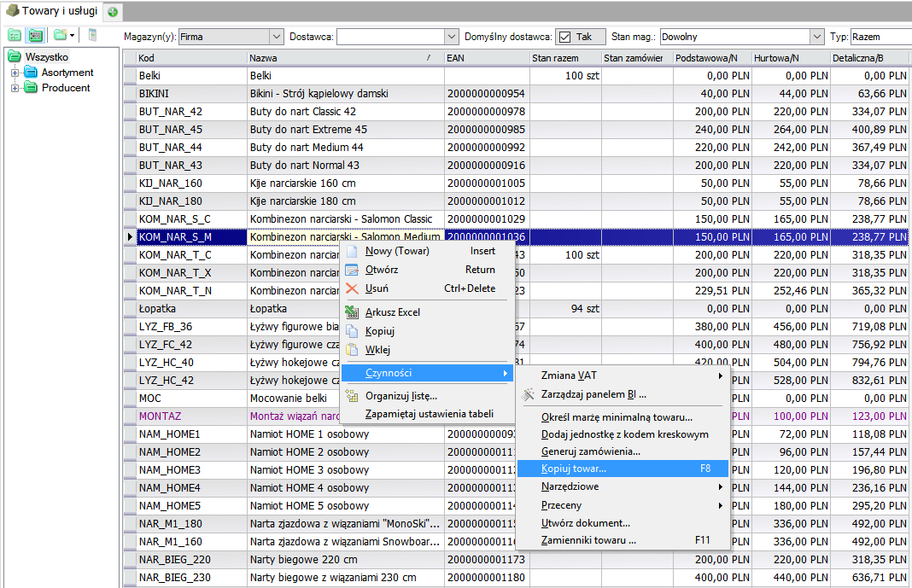Screen dimensions: 912x588
Task: Click the 719,08 PLN retail price cell
Action: point(869,327)
